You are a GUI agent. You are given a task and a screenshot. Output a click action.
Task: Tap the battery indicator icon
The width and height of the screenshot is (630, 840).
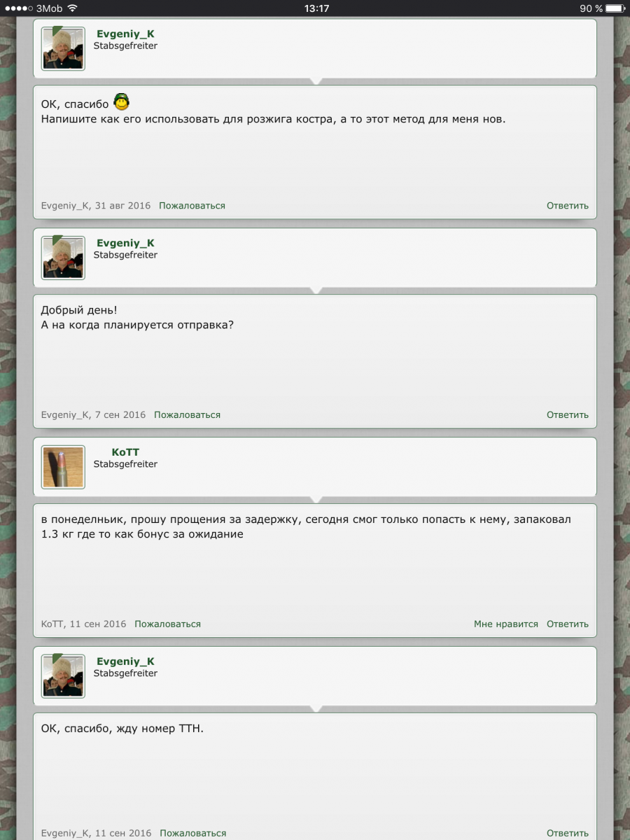(x=615, y=8)
